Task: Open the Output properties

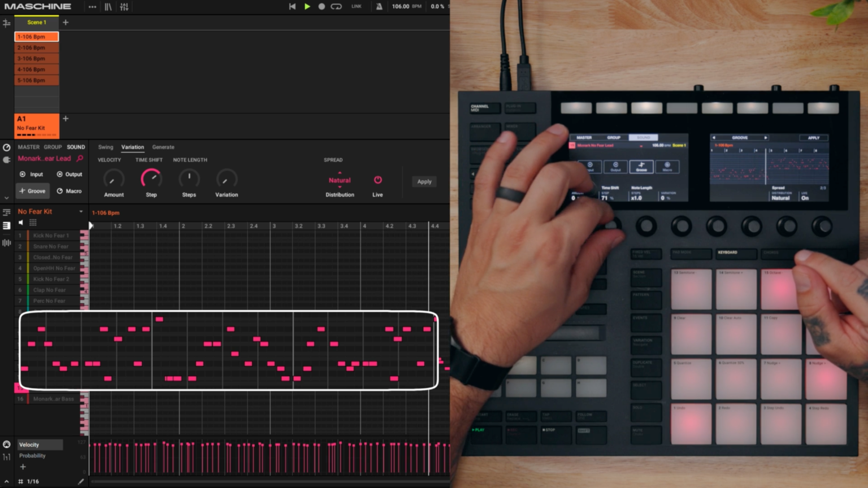Action: (x=70, y=175)
